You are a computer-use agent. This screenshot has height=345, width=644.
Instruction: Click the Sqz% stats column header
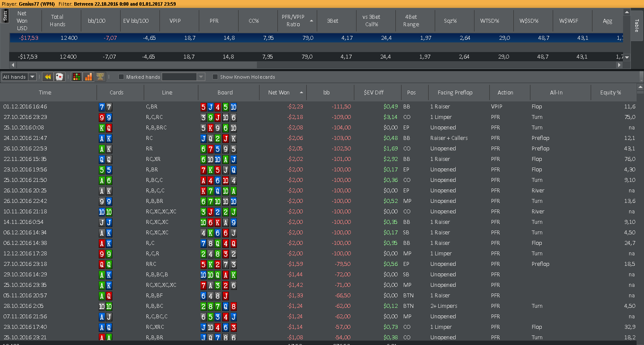[x=450, y=21]
